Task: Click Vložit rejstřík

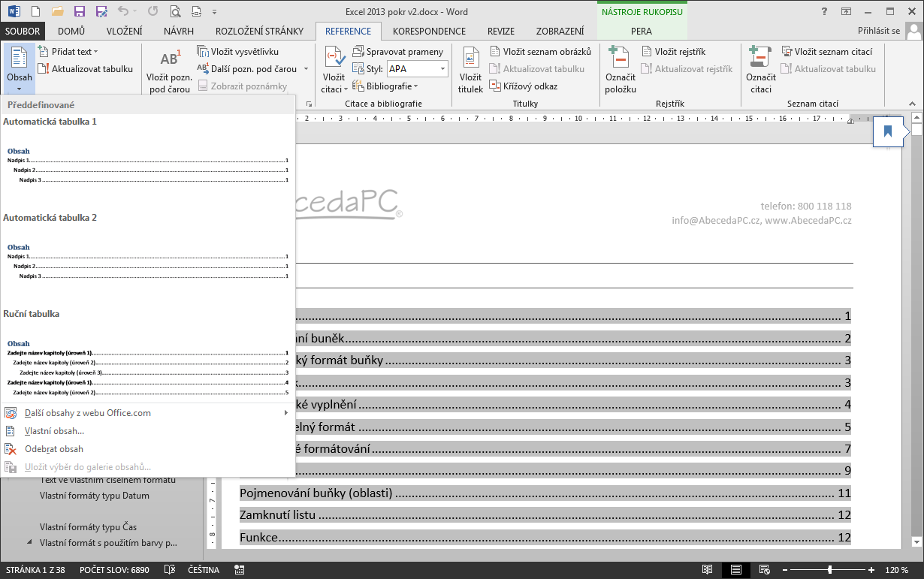Action: [x=674, y=52]
